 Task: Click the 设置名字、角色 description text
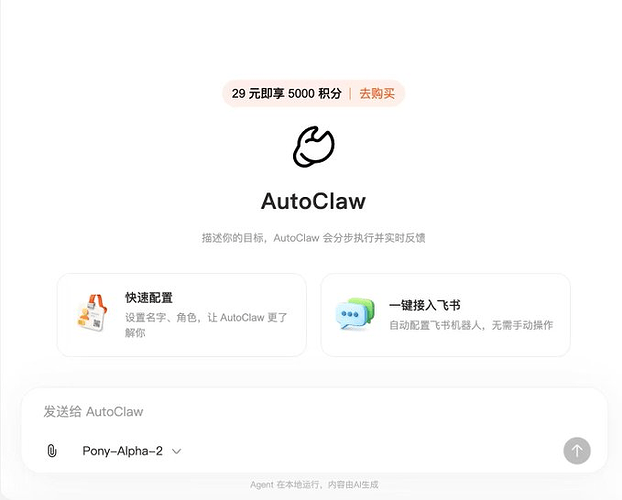coord(206,325)
